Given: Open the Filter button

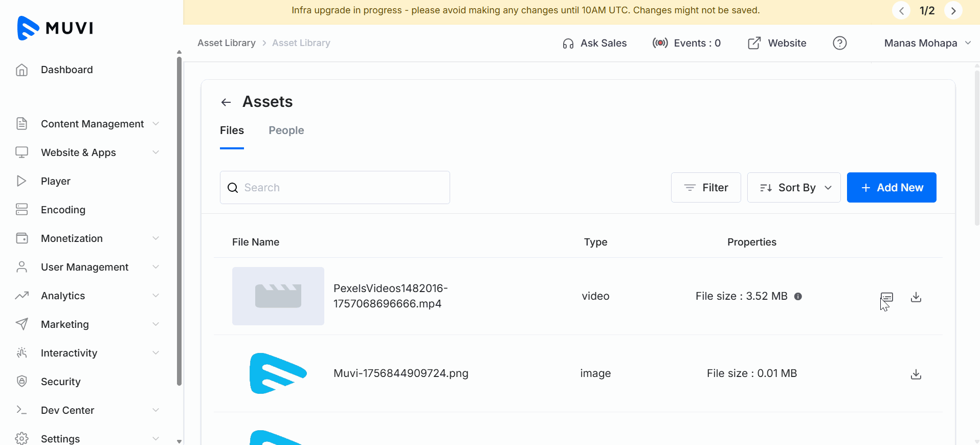Looking at the screenshot, I should tap(706, 188).
